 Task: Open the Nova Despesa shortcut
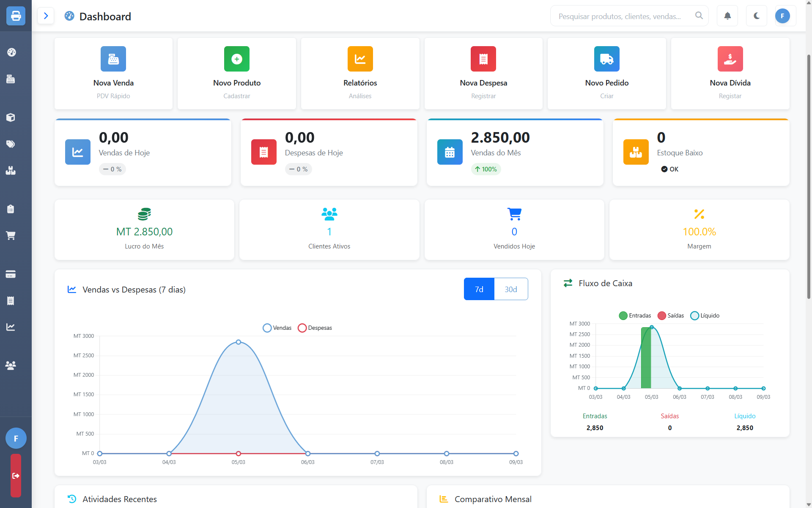[x=483, y=73]
